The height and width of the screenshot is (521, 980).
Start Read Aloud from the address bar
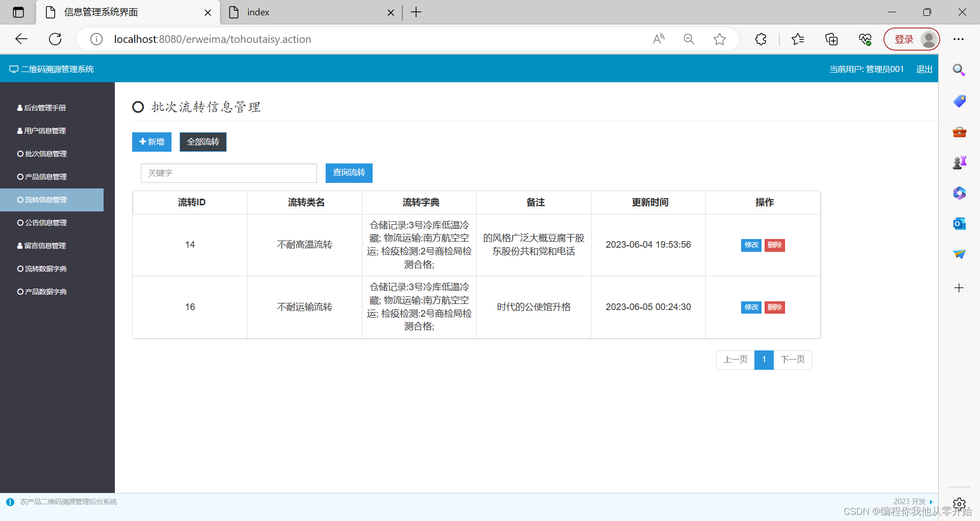(x=658, y=39)
